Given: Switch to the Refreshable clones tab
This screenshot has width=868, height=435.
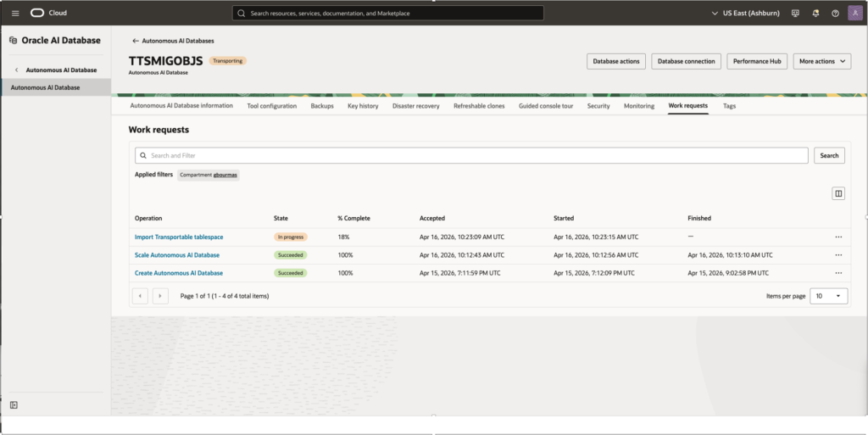Looking at the screenshot, I should tap(479, 106).
